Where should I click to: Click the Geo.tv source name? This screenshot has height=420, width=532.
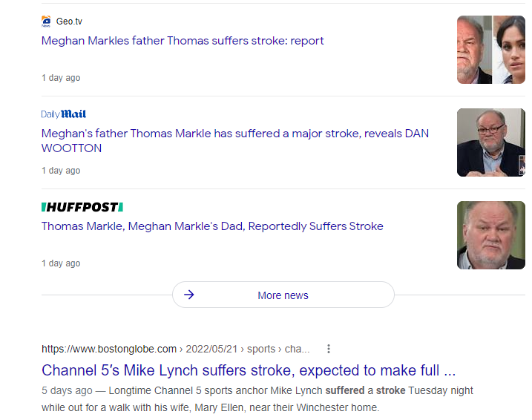click(x=69, y=22)
